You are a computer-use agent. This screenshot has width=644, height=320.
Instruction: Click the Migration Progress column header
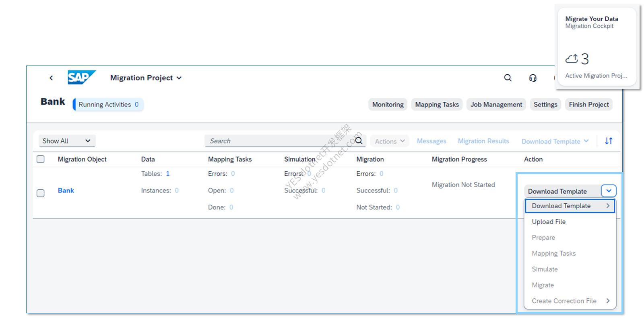pos(459,159)
